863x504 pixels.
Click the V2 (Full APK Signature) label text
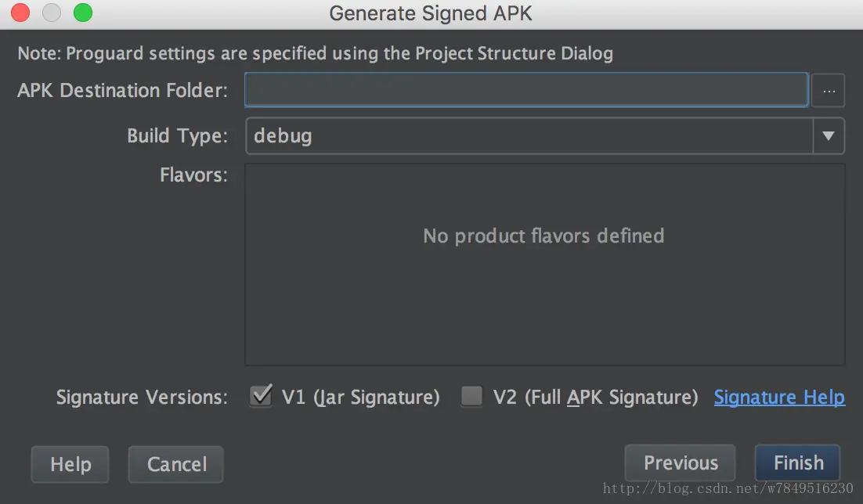tap(595, 398)
